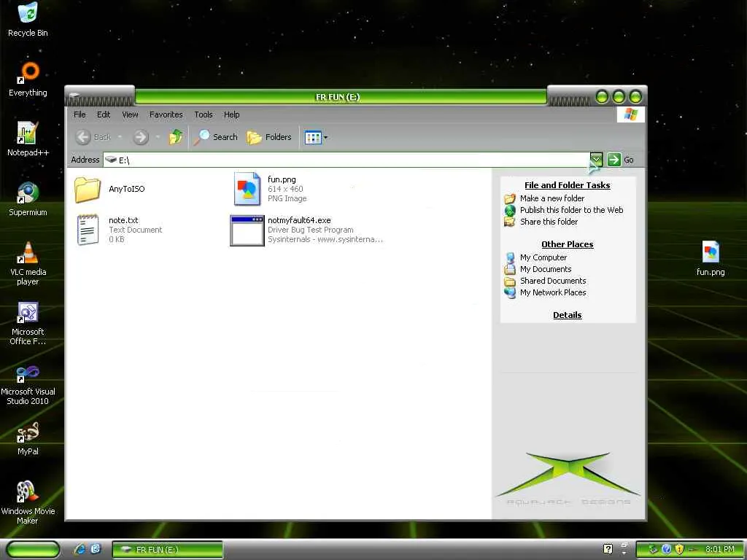747x560 pixels.
Task: Select the VLC media player shortcut
Action: click(x=28, y=262)
